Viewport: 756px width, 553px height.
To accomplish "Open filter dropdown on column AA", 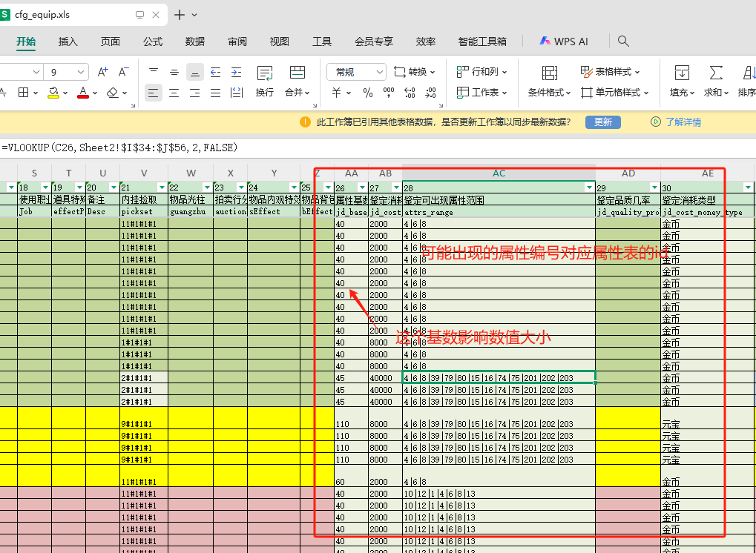I will tap(362, 188).
